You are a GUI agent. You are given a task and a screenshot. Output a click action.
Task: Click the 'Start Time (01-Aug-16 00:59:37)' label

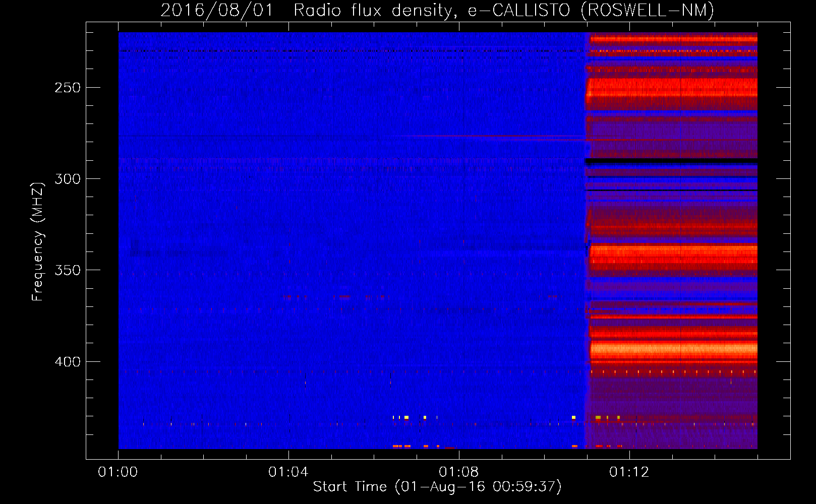click(x=437, y=487)
